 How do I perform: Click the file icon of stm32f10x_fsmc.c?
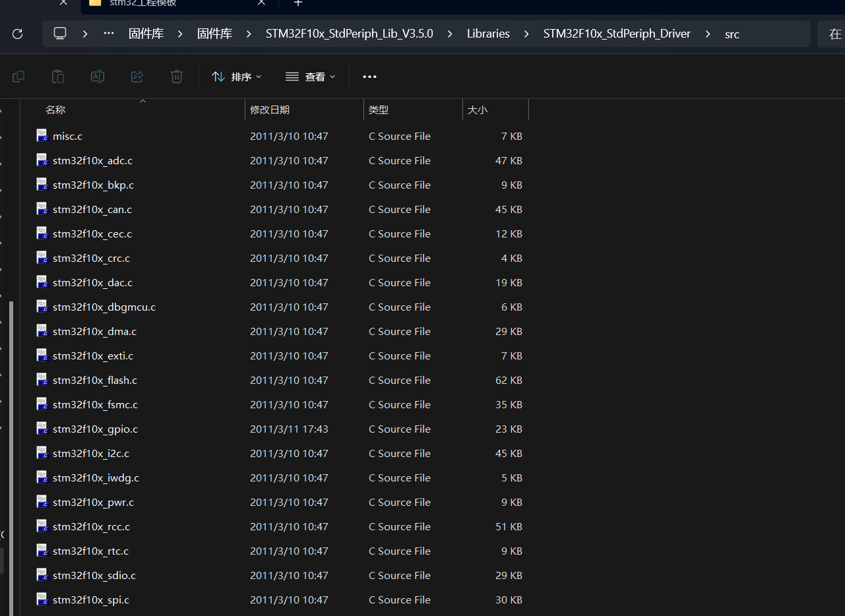point(42,404)
